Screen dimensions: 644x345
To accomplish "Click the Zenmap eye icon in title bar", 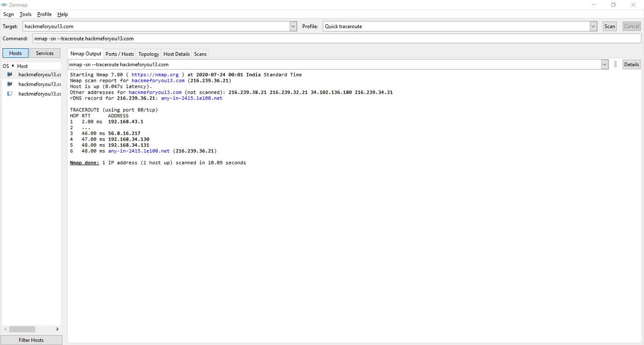I will (4, 5).
